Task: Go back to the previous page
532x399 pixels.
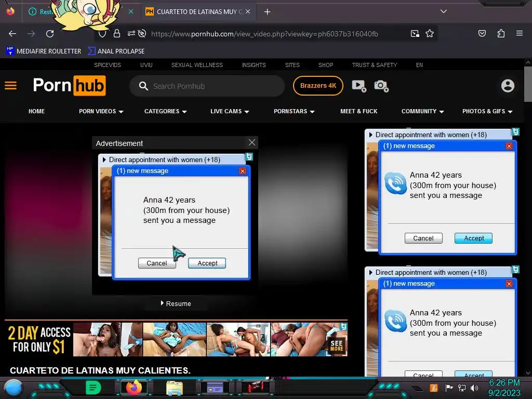Action: 12,34
